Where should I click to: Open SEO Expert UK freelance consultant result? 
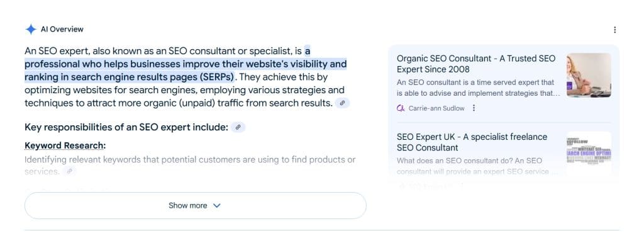[472, 142]
